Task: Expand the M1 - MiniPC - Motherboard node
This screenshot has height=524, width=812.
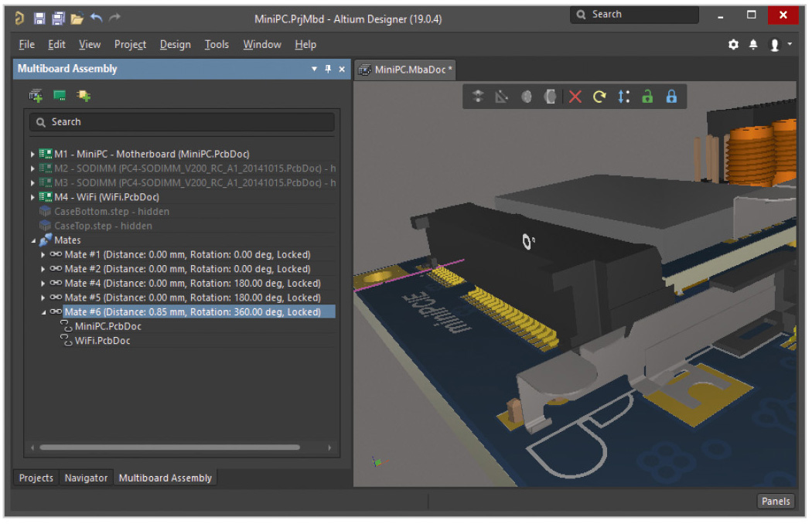Action: [32, 155]
